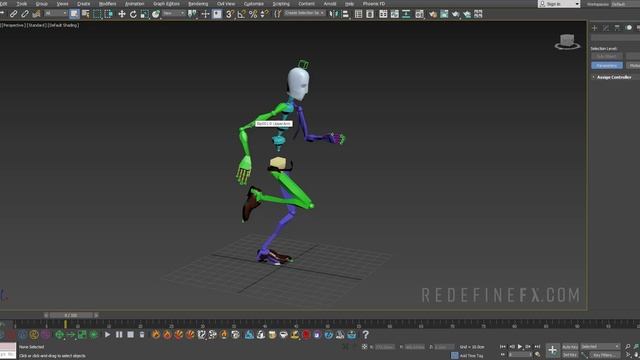This screenshot has width=640, height=360.
Task: Activate the Select and Move tool
Action: click(122, 14)
